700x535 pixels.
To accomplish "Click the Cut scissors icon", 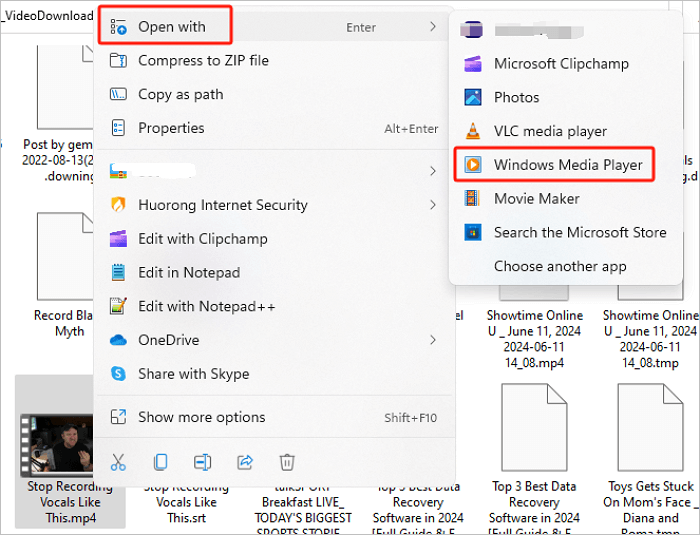I will pos(118,462).
